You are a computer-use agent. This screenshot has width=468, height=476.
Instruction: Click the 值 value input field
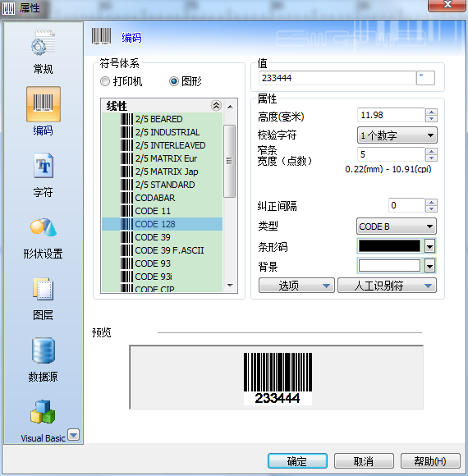tap(337, 78)
